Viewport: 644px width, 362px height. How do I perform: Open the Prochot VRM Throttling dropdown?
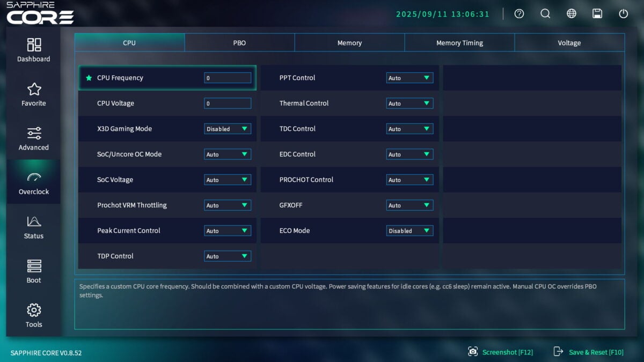click(x=228, y=205)
